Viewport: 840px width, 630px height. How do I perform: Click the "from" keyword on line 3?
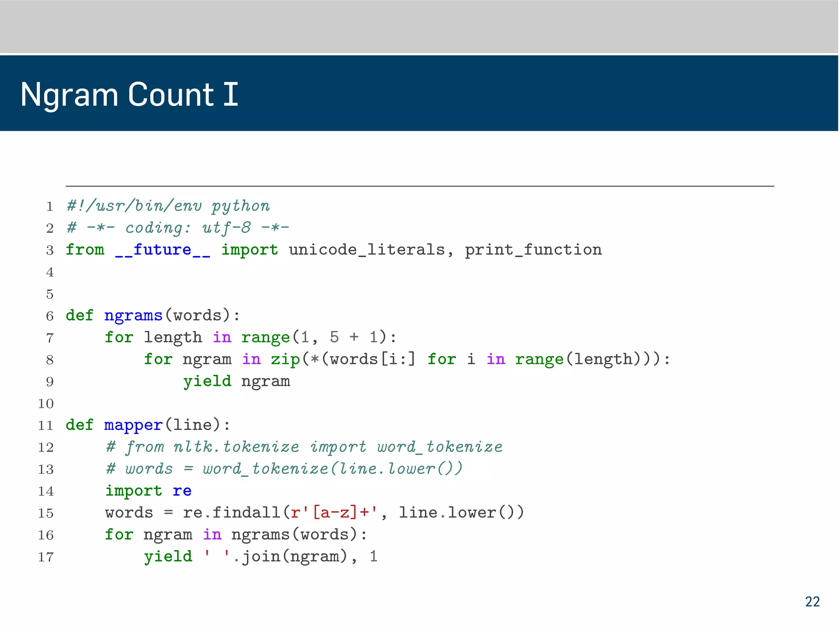(x=85, y=250)
